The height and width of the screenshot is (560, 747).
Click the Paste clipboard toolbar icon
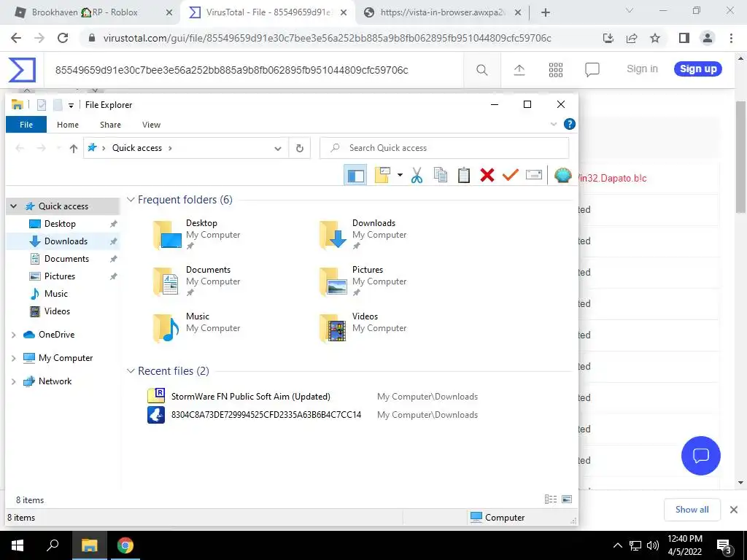click(463, 175)
